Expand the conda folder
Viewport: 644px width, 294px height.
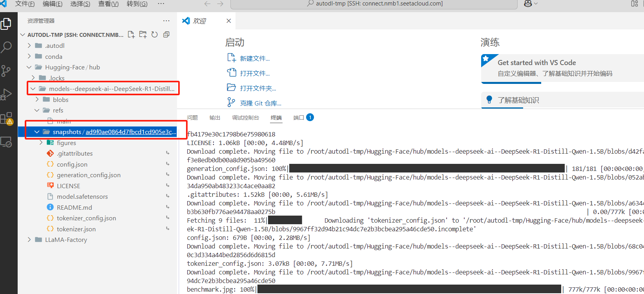coord(29,56)
